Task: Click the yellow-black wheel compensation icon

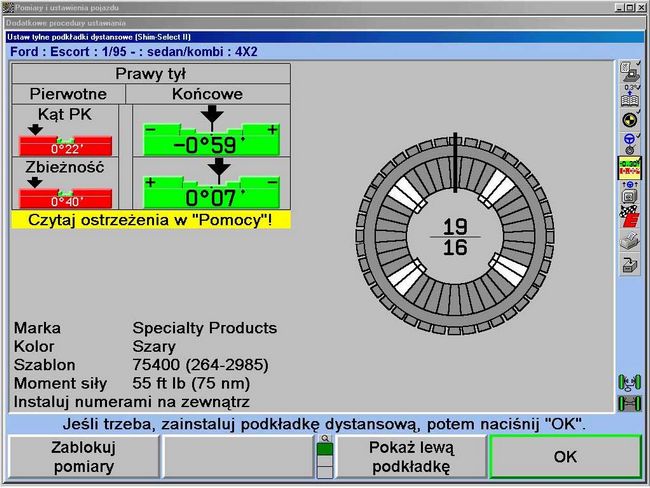Action: coord(630,119)
